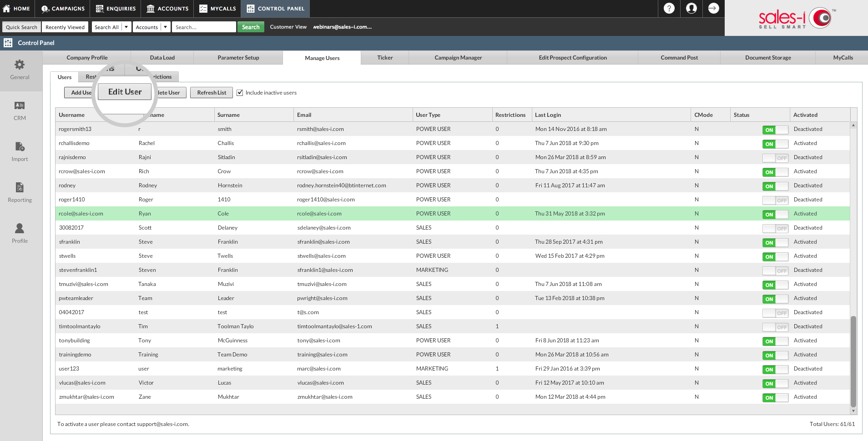The height and width of the screenshot is (441, 868).
Task: Open the Home navigation icon
Action: pos(6,9)
